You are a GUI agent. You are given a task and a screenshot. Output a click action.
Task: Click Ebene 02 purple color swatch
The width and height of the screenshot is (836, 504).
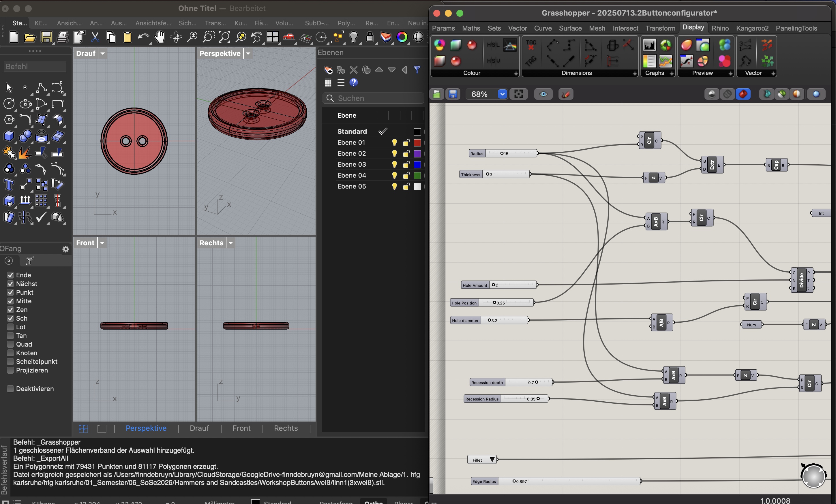(417, 154)
